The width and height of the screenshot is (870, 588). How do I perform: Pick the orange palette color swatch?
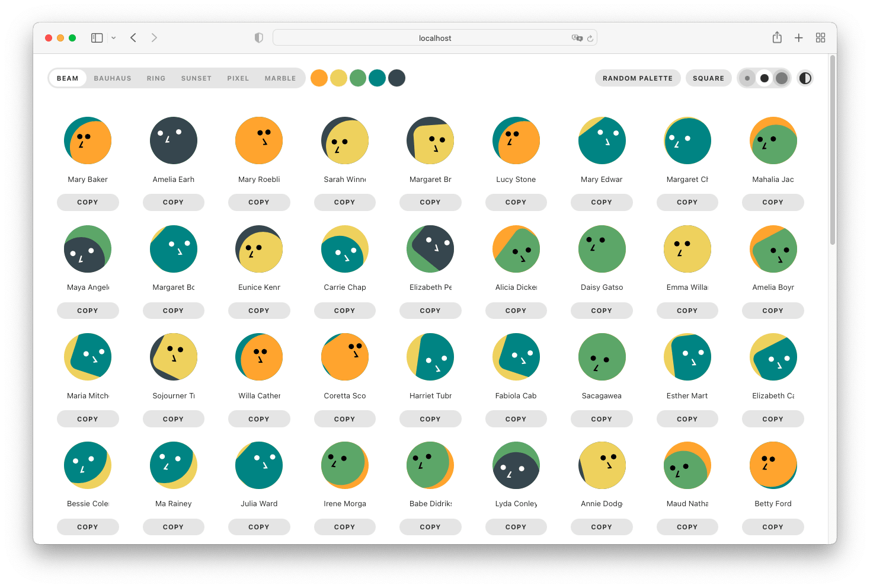(319, 78)
